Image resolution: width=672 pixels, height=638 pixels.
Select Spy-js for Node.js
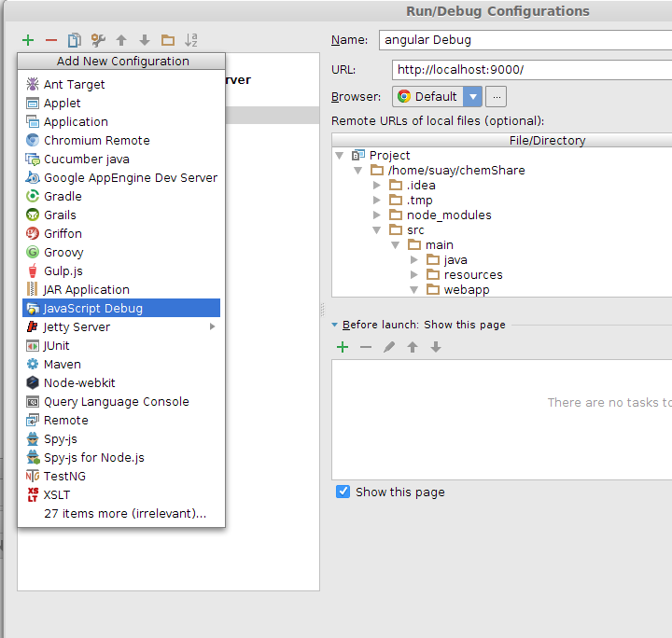point(121,457)
